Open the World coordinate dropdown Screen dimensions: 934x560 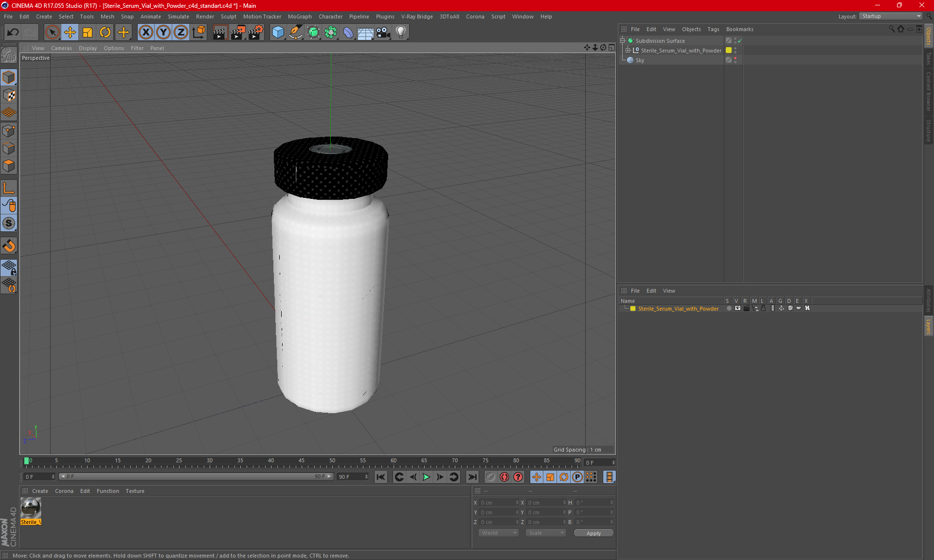pos(499,533)
